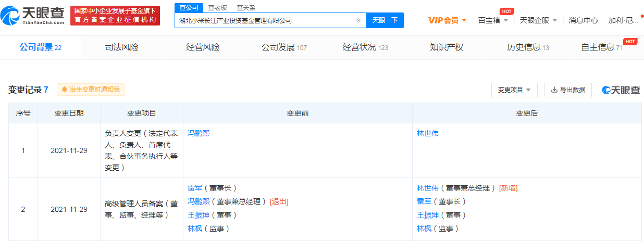Image resolution: width=644 pixels, height=241 pixels.
Task: Click the bell icon for change notifications
Action: click(65, 90)
